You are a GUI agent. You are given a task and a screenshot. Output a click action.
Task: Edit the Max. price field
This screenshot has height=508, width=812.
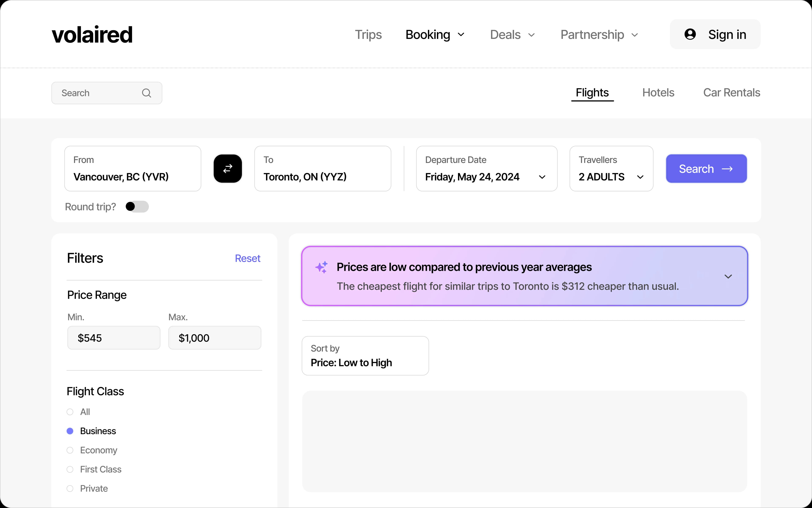tap(215, 338)
